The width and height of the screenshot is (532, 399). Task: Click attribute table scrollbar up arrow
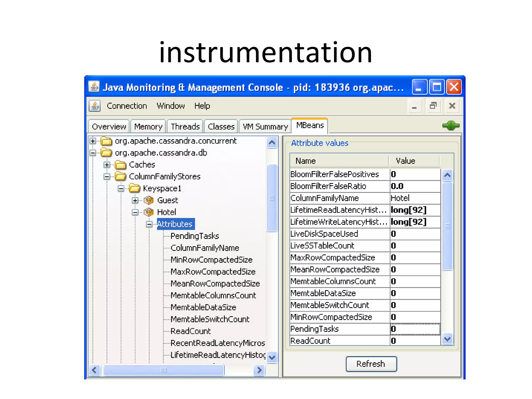point(447,175)
